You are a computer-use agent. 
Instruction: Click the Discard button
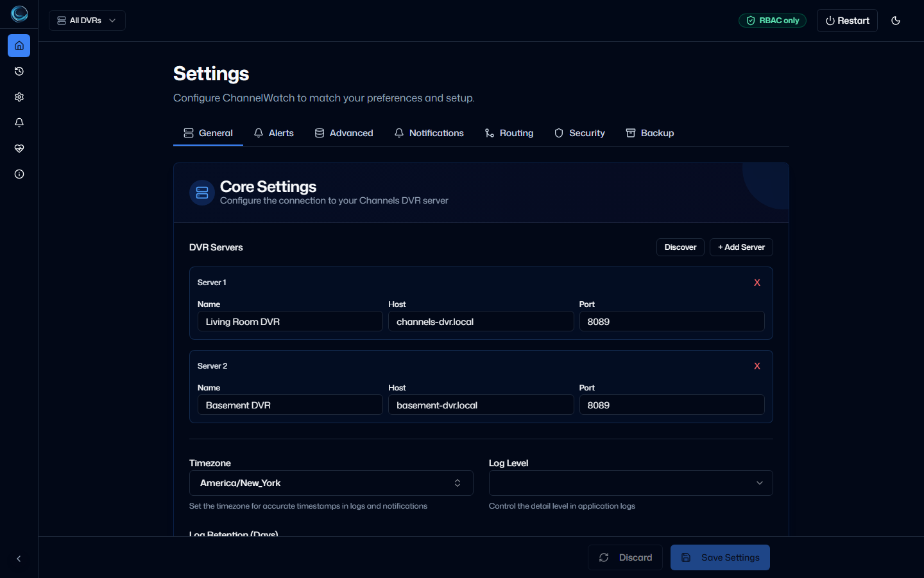(x=626, y=557)
